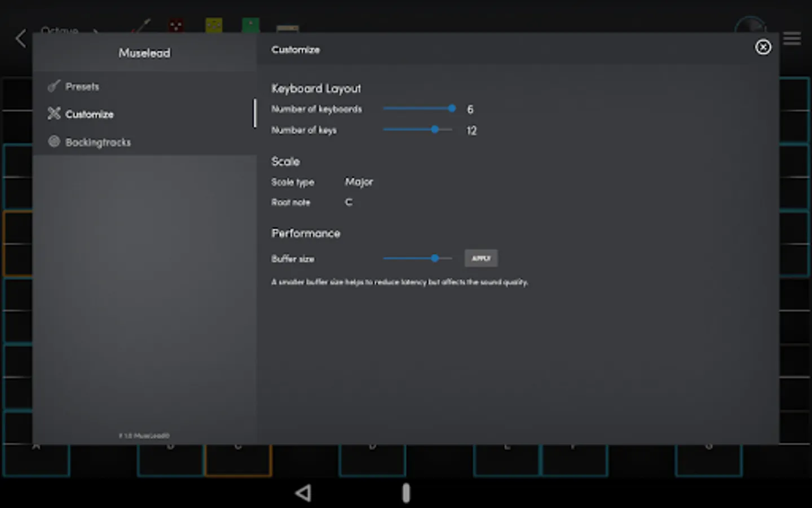Adjust the Number of keyboards slider

coord(418,108)
